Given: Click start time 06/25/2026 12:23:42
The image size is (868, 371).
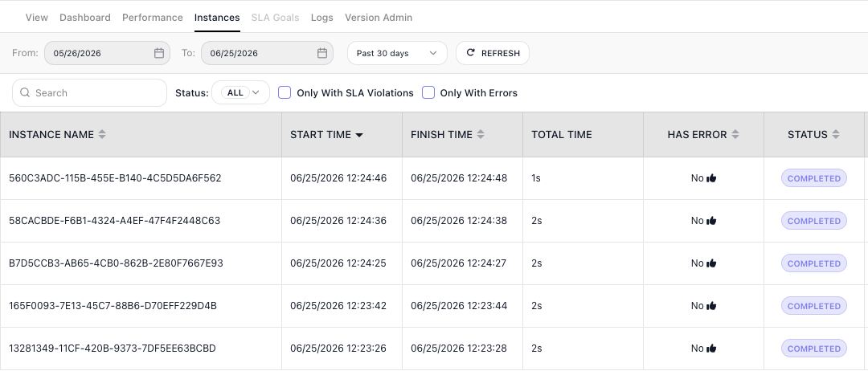Looking at the screenshot, I should point(338,306).
